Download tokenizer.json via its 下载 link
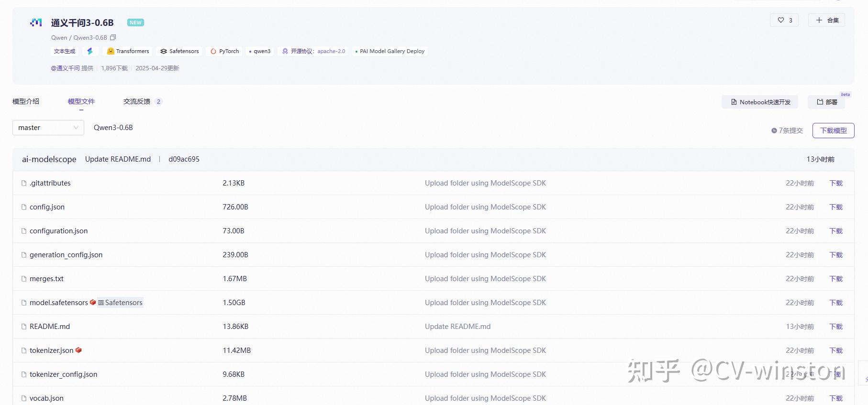Viewport: 868px width, 405px height. click(x=836, y=350)
